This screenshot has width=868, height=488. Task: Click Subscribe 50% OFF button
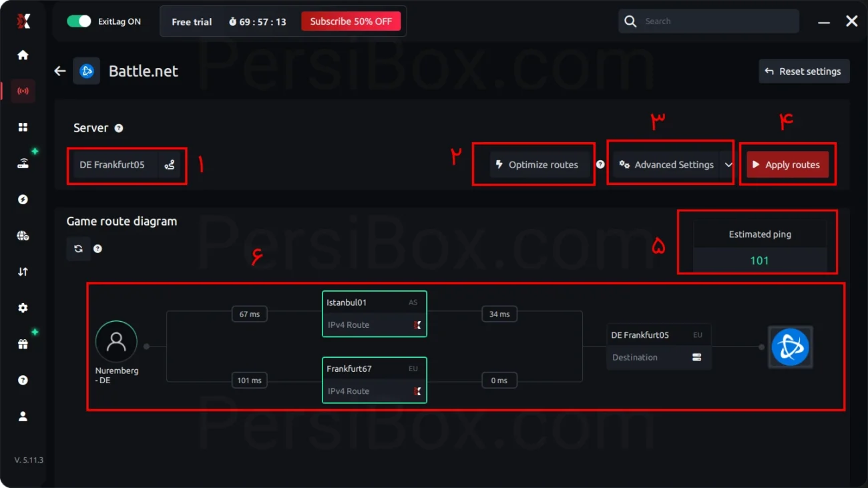pos(351,21)
